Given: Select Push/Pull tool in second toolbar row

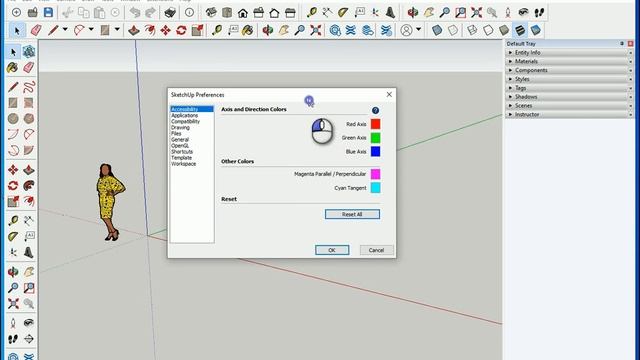Looking at the screenshot, I should 134,30.
